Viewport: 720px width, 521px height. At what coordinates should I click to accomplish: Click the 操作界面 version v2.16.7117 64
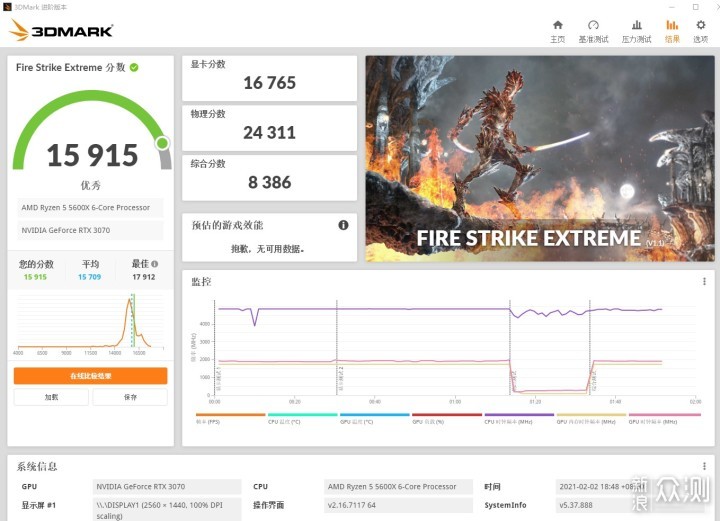pyautogui.click(x=398, y=505)
